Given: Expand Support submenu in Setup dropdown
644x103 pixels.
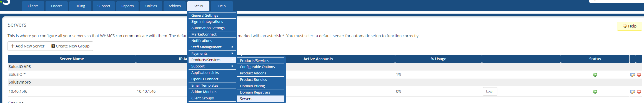Looking at the screenshot, I should (212, 66).
